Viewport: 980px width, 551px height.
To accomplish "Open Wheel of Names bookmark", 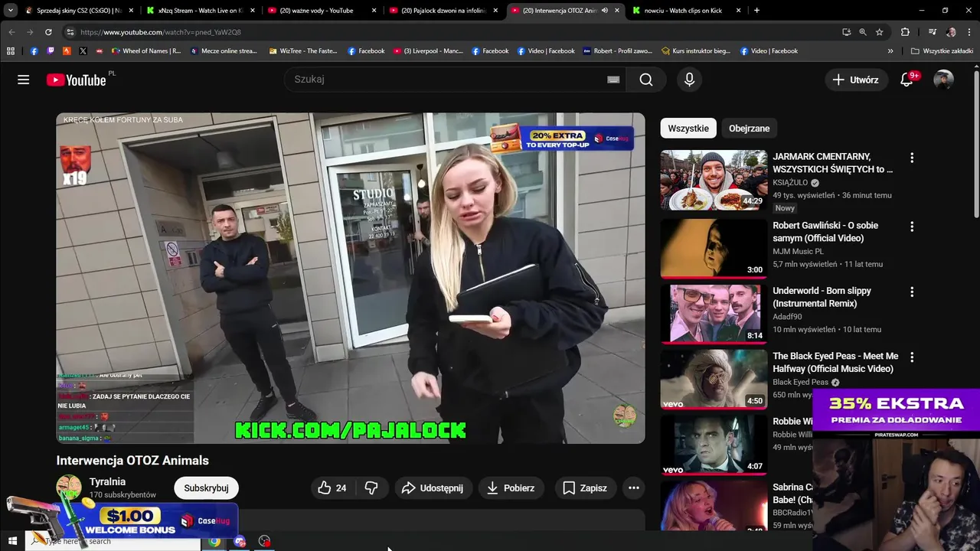I will tap(145, 51).
